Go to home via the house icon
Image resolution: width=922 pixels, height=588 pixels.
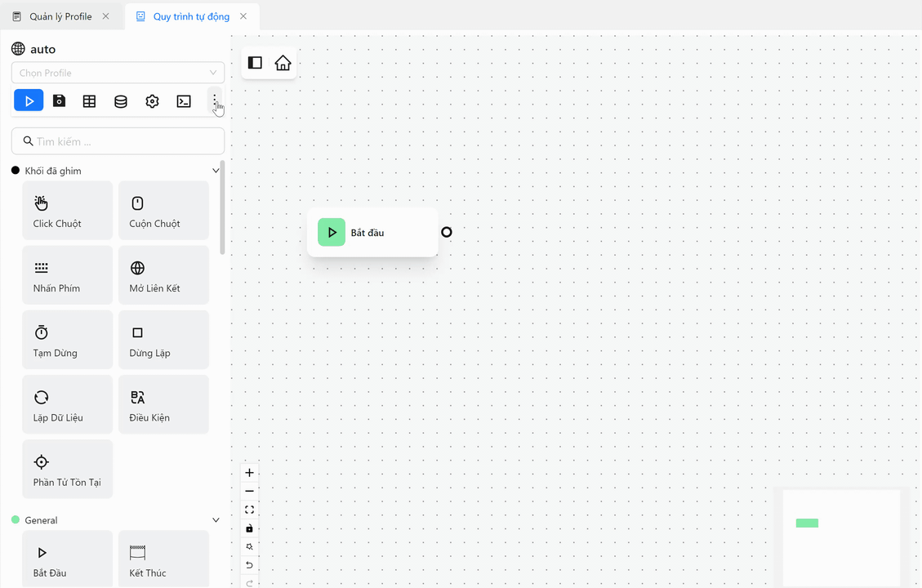coord(283,63)
